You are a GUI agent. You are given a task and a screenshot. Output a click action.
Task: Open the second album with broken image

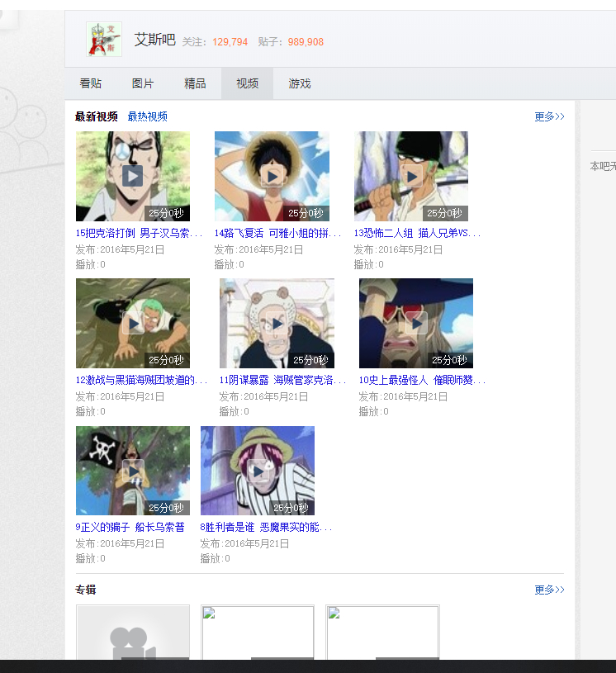point(258,632)
